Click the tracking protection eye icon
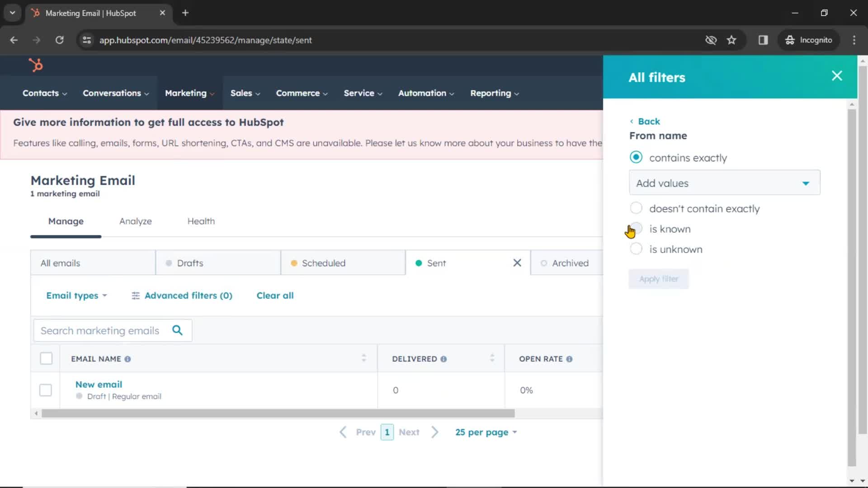Image resolution: width=868 pixels, height=488 pixels. pos(711,40)
